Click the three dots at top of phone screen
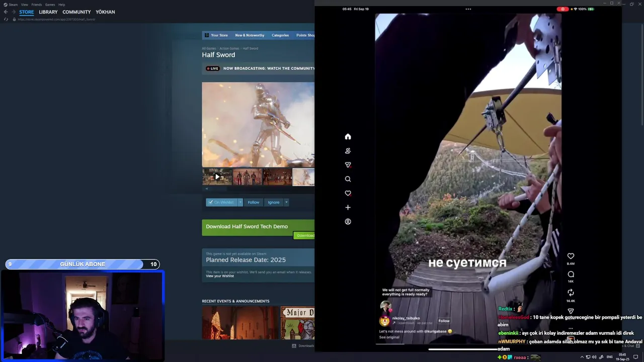Viewport: 644px width, 362px height. 468,9
